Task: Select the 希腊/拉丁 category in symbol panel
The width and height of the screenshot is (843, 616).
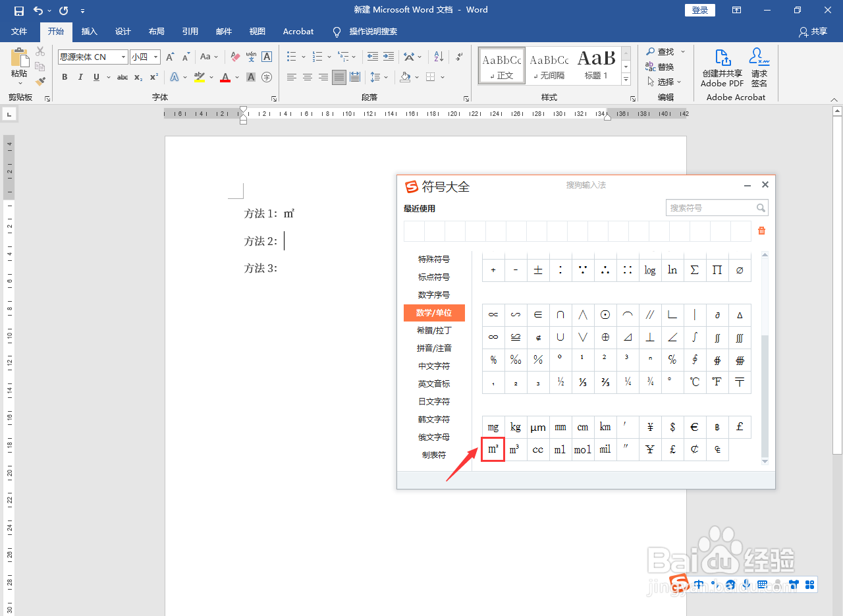Action: (x=434, y=330)
